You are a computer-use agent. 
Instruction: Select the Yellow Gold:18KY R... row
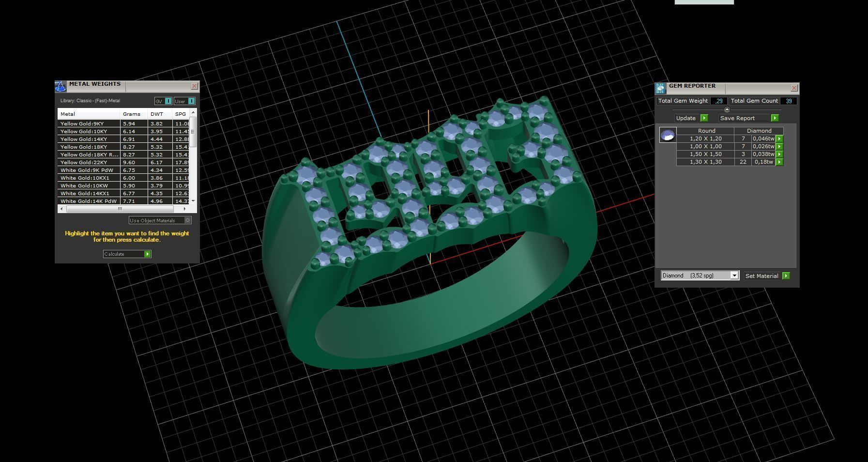point(123,155)
